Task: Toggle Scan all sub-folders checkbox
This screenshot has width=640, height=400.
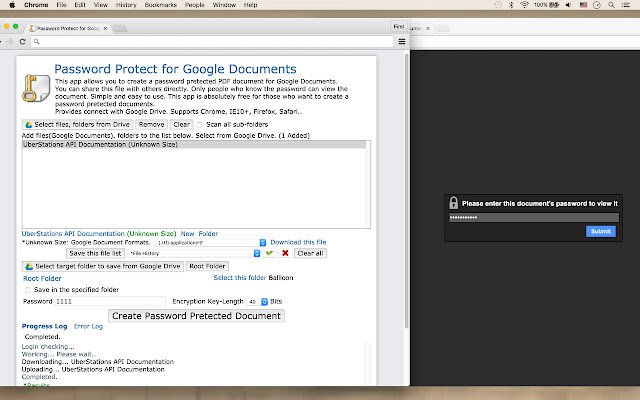Action: pyautogui.click(x=200, y=124)
